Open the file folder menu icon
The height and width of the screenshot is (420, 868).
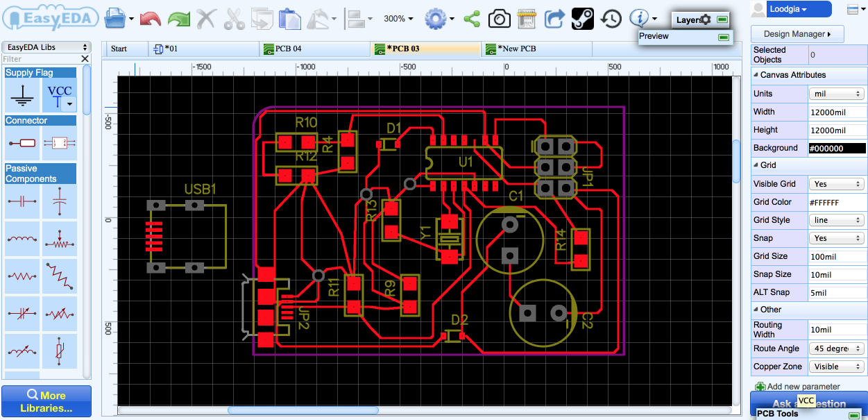click(117, 18)
